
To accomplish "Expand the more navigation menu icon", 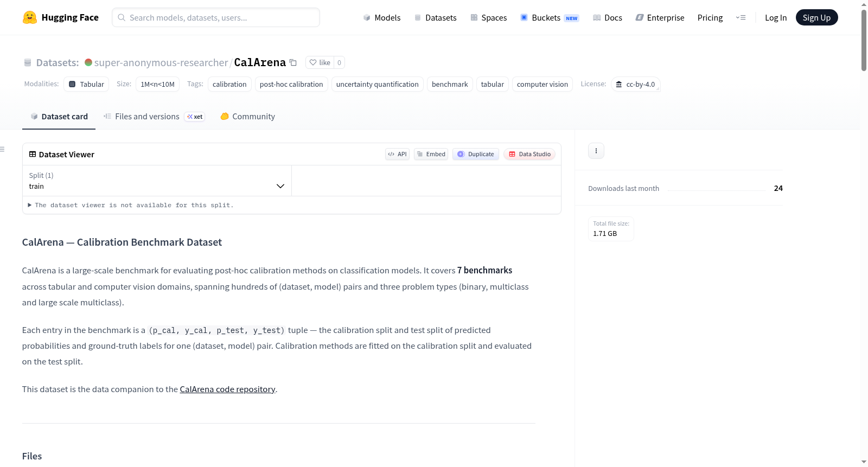I will click(741, 17).
